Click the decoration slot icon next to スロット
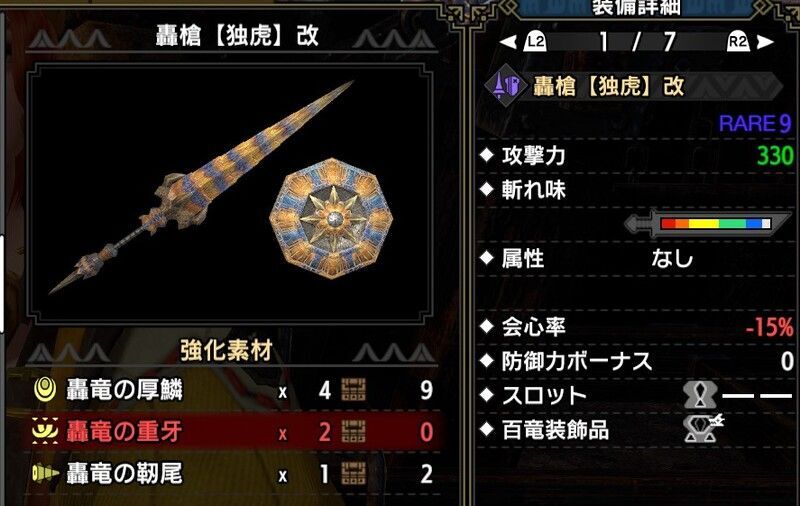This screenshot has width=800, height=506. click(701, 394)
